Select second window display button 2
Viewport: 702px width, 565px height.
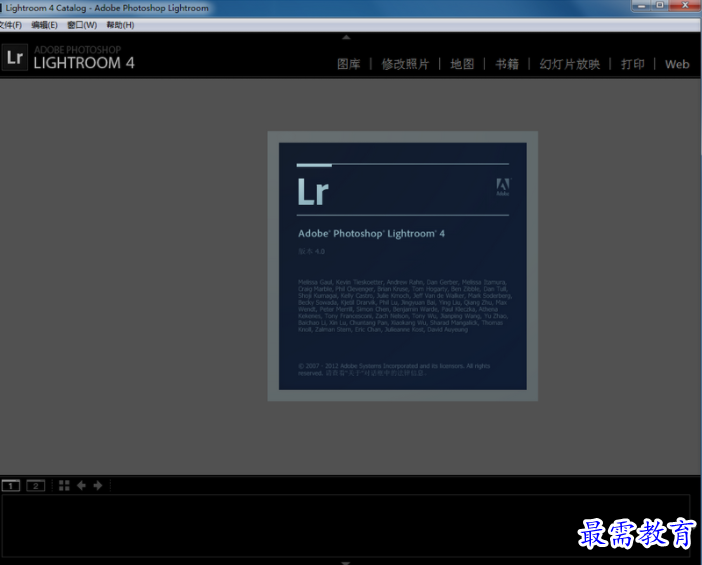[x=35, y=485]
